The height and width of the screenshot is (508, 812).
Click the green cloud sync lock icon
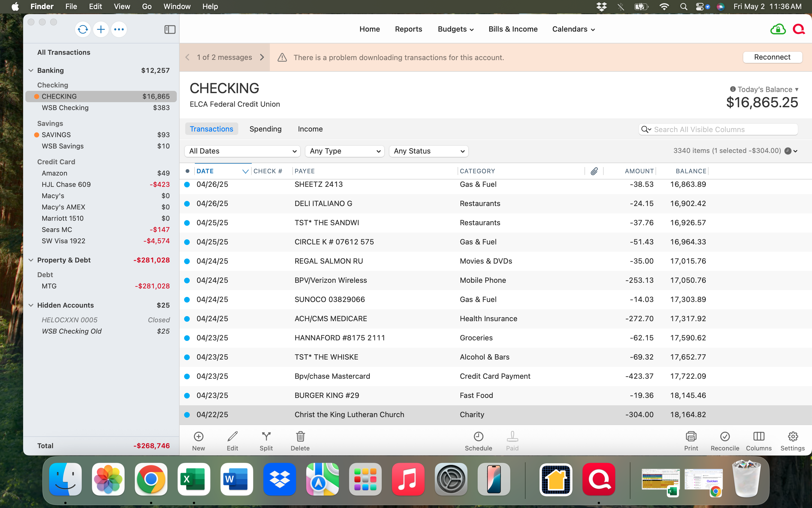[778, 29]
